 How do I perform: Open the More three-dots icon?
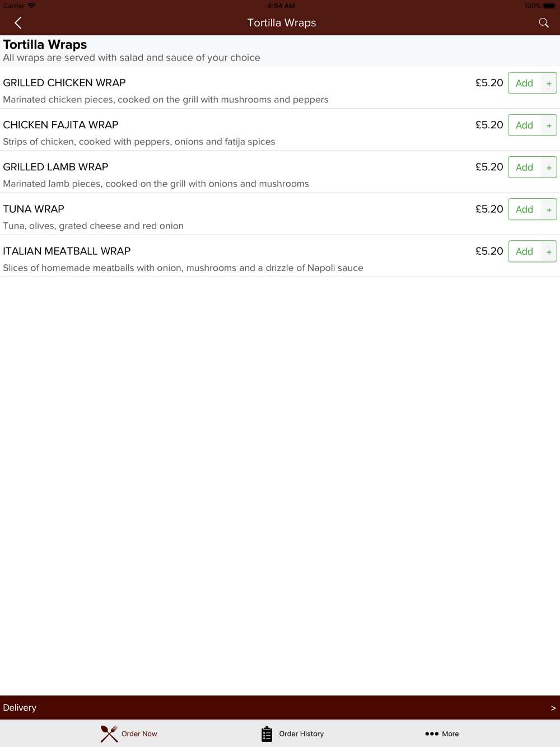(432, 734)
